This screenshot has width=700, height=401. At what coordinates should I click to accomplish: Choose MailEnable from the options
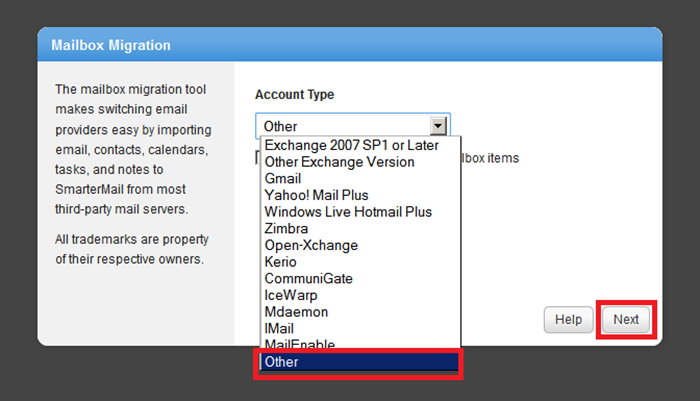pos(299,344)
